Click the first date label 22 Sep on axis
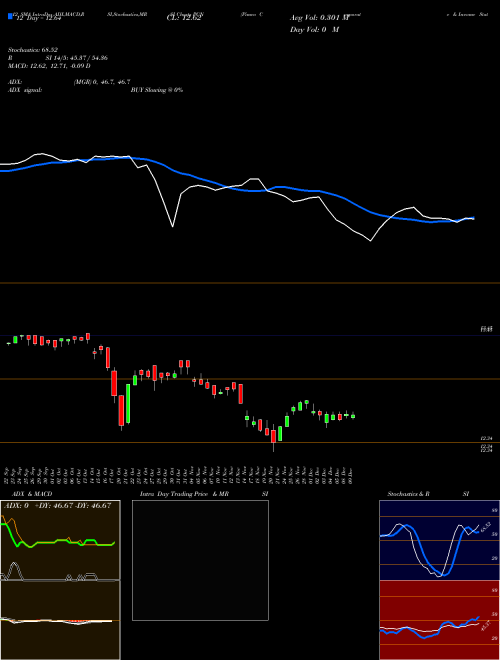The height and width of the screenshot is (660, 500). pos(8,474)
